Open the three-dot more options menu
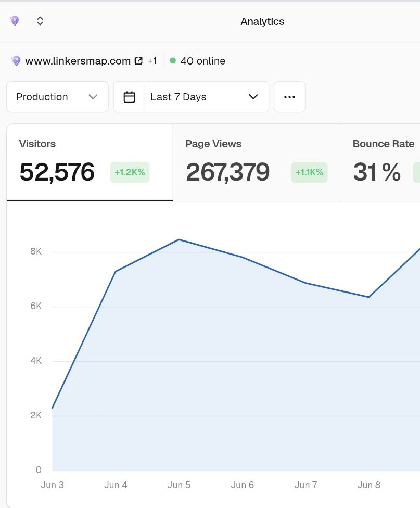This screenshot has height=508, width=420. 289,97
